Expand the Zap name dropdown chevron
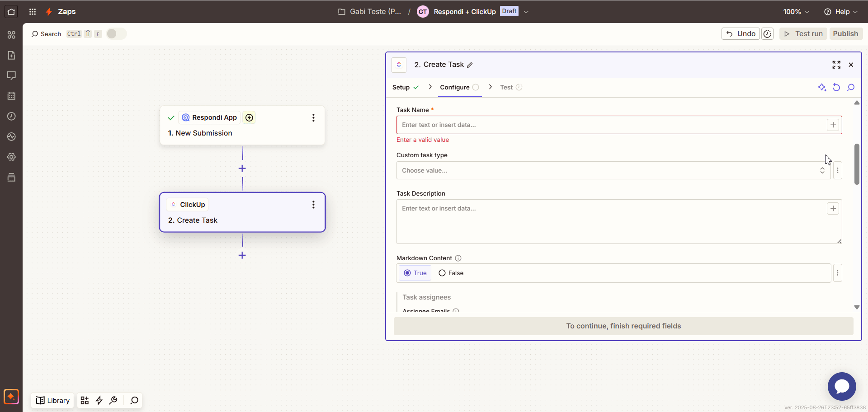Screen dimensions: 868x412 pos(526,12)
